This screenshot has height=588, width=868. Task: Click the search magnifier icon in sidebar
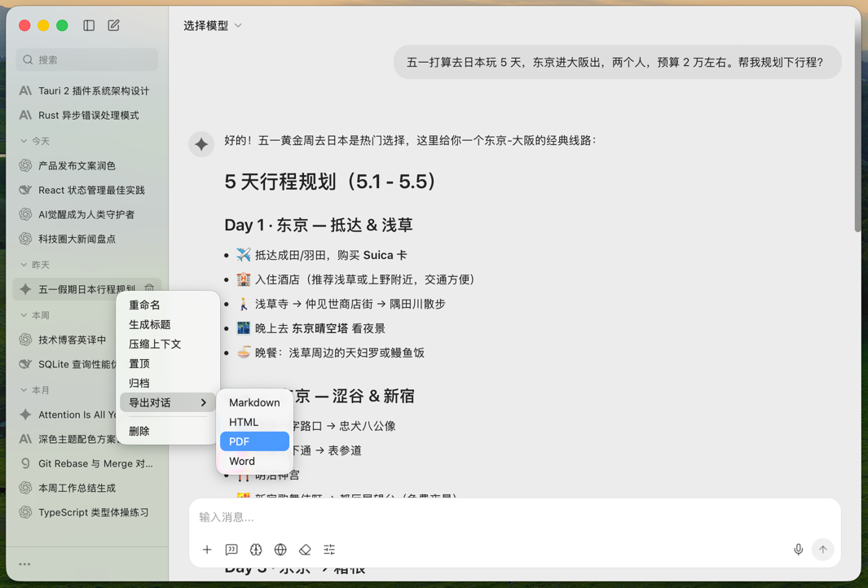(x=28, y=59)
